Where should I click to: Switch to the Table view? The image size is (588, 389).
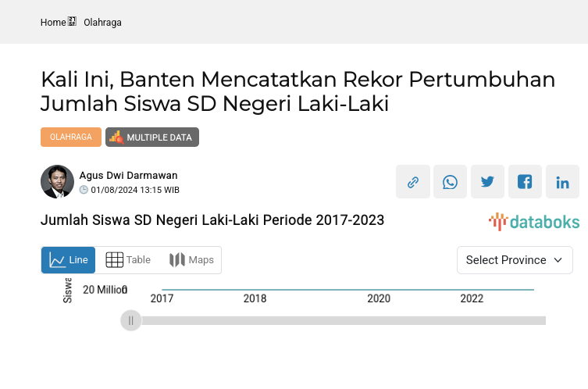coord(128,260)
